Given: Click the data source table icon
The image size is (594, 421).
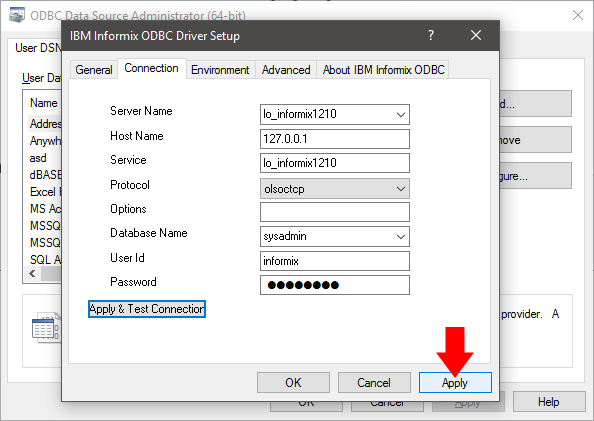Looking at the screenshot, I should pos(45,327).
